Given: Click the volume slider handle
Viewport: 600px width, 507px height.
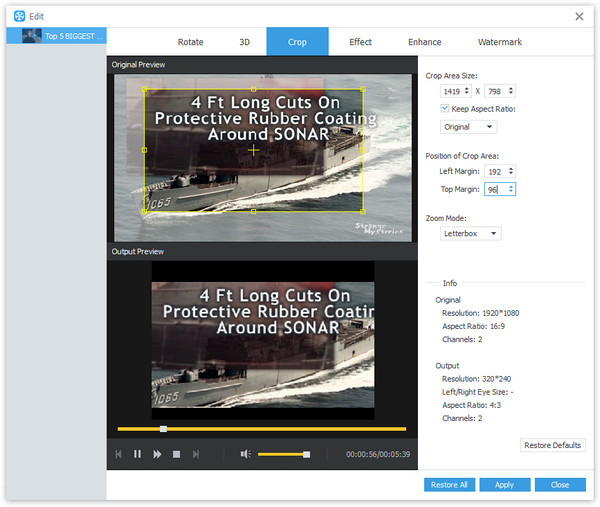Looking at the screenshot, I should [307, 454].
